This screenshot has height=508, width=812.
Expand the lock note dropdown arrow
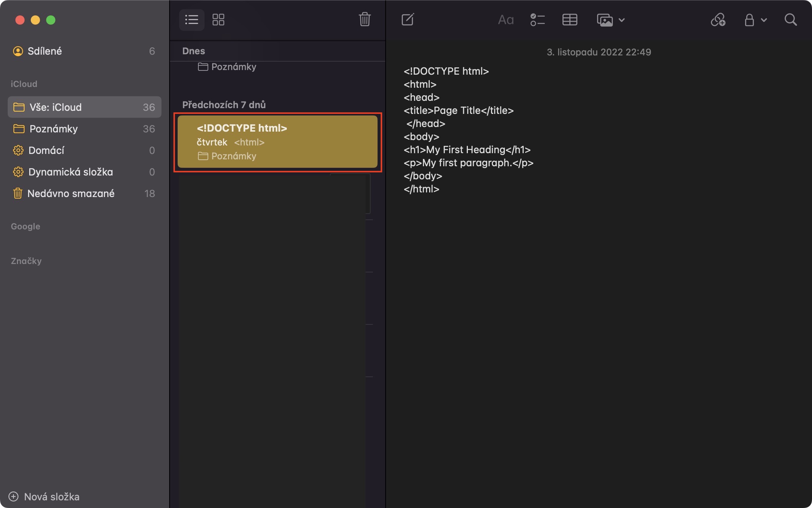click(x=764, y=20)
